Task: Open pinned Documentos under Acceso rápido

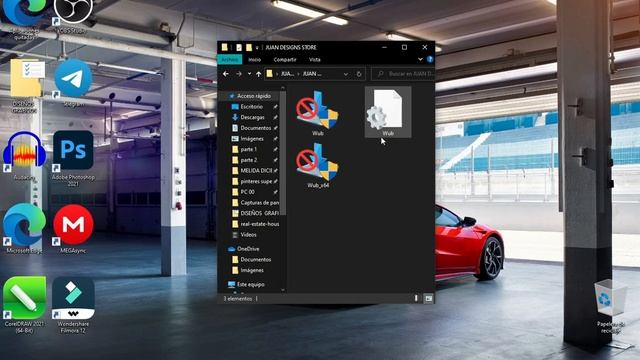Action: (256, 128)
